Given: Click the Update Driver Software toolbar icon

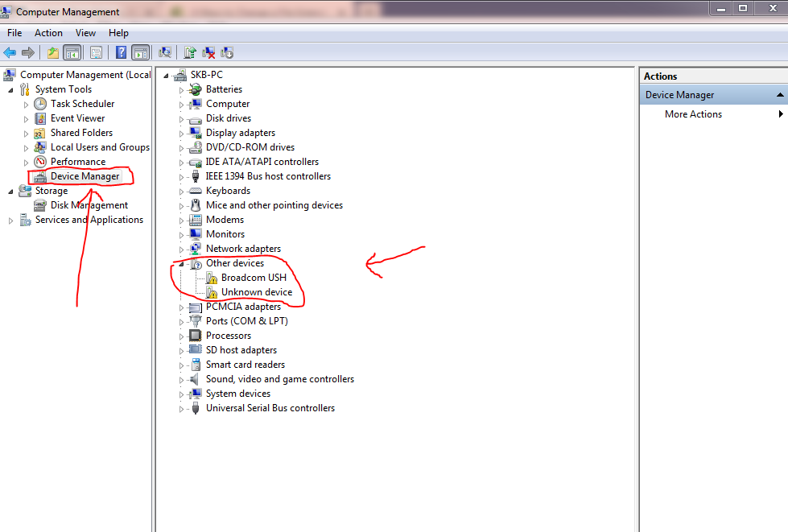Looking at the screenshot, I should 190,52.
